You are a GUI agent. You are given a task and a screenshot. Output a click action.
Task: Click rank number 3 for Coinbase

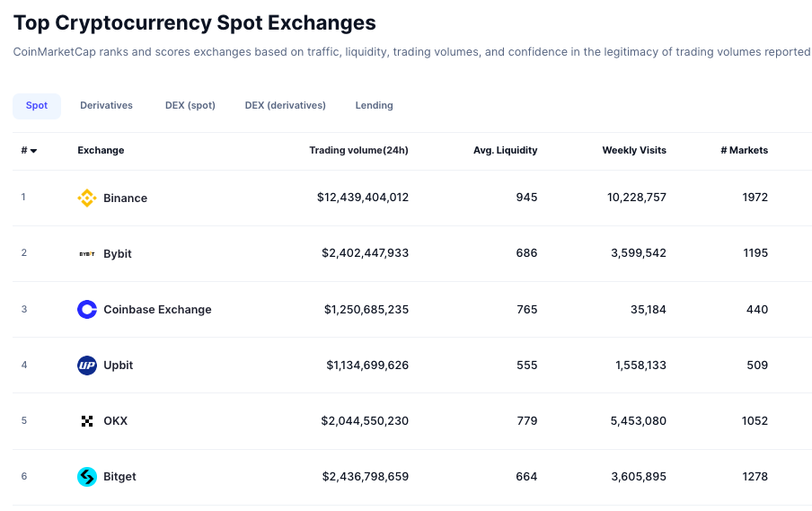coord(24,309)
